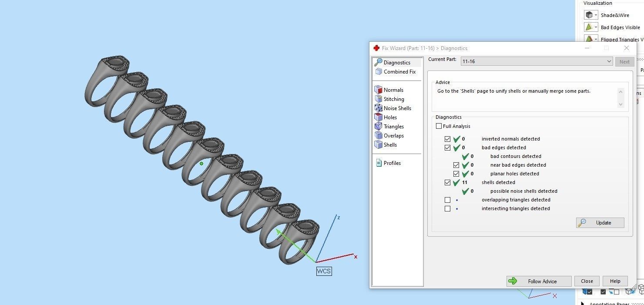Open the Current Part dropdown
This screenshot has width=644, height=305.
[537, 61]
